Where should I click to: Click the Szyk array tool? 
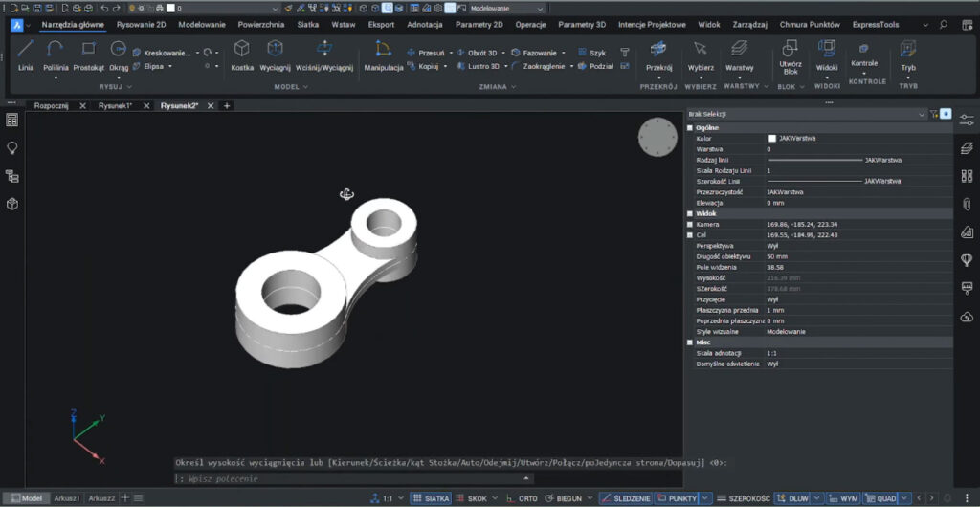coord(591,53)
